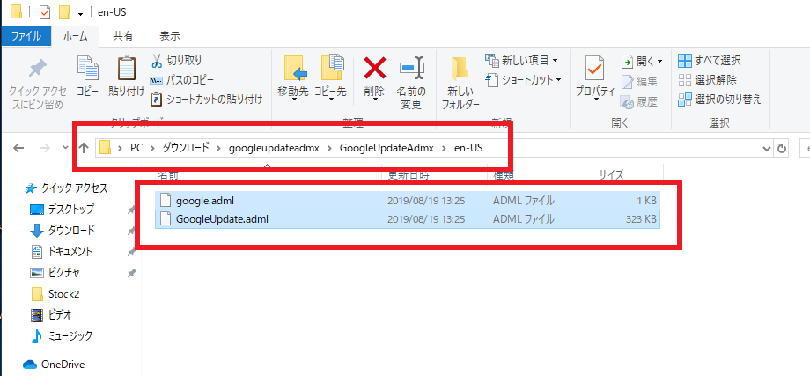
Task: Select the google.adml file
Action: click(407, 200)
